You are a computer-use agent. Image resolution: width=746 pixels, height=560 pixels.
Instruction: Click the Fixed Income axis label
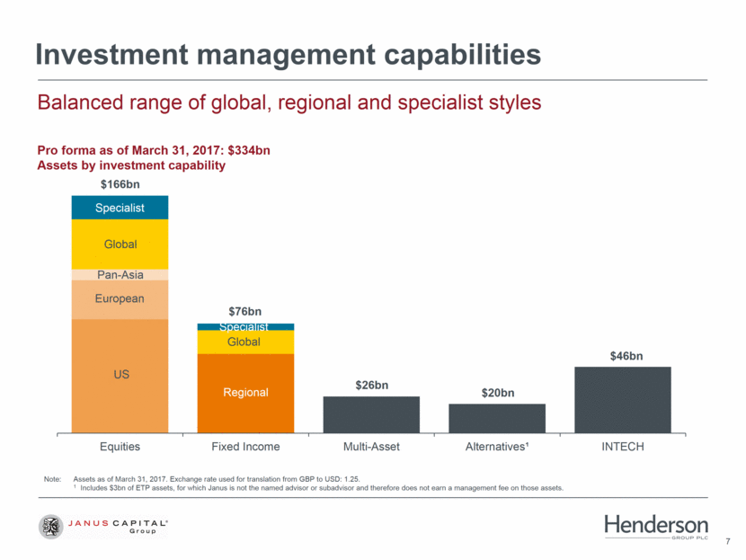click(x=245, y=446)
